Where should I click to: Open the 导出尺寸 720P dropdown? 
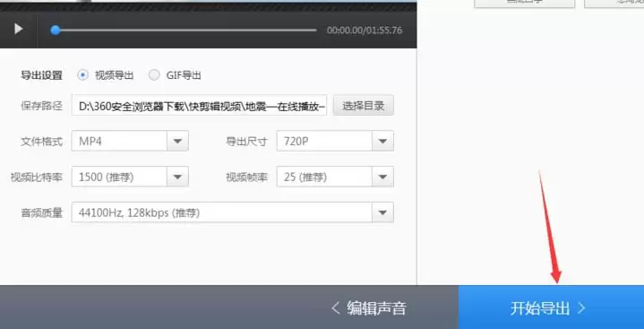click(x=335, y=141)
